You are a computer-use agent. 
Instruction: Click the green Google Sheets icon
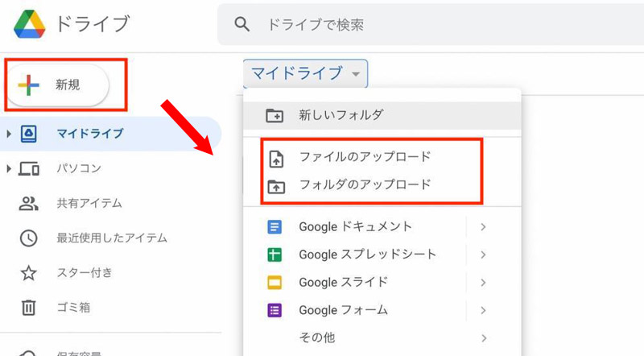275,255
